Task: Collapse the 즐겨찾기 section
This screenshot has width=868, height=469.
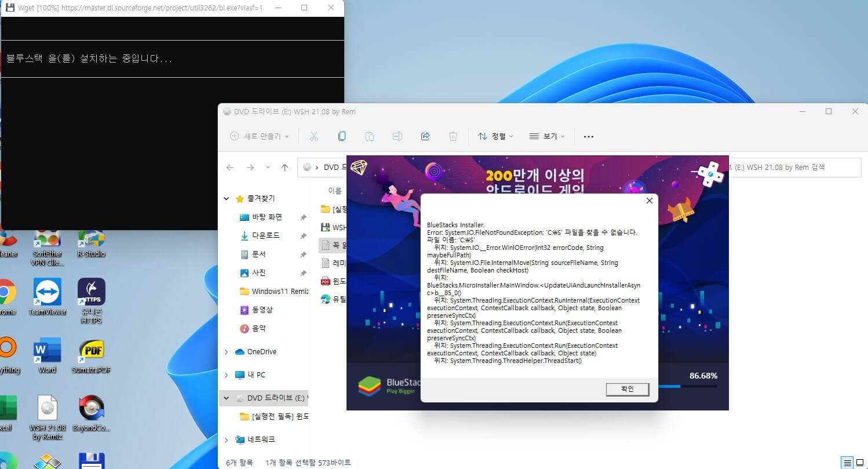Action: point(226,198)
